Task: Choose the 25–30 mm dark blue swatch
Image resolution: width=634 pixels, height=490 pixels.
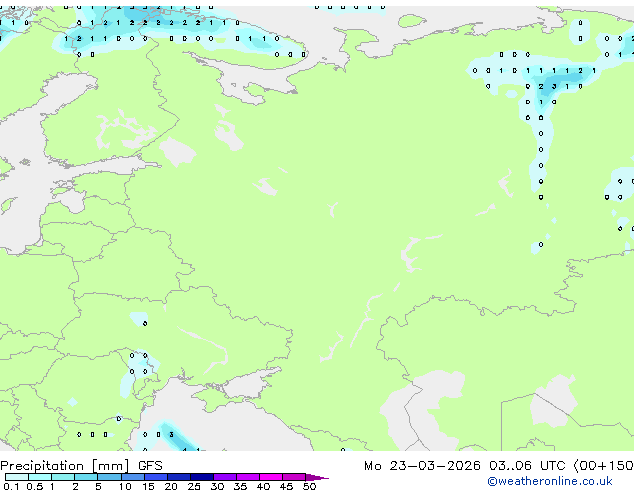Action: tap(202, 477)
